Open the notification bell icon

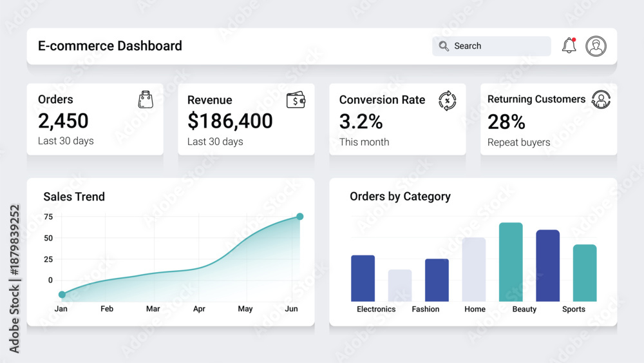[x=569, y=45]
